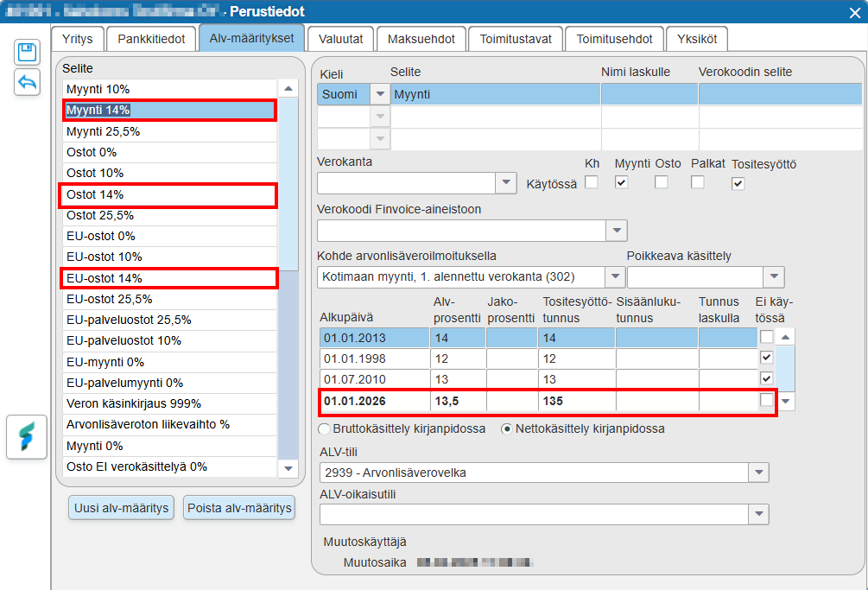Toggle Ei käytössä for row 01.01.2013
This screenshot has width=868, height=590.
click(x=766, y=337)
